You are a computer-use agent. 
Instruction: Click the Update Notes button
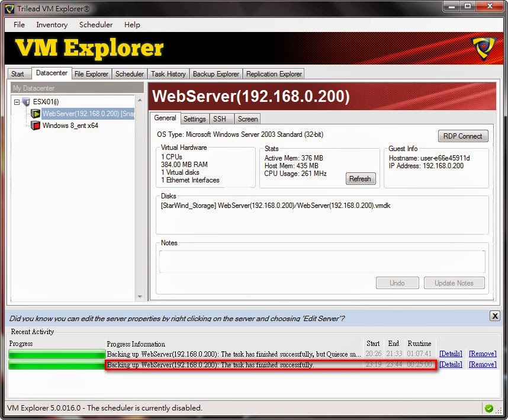[454, 283]
